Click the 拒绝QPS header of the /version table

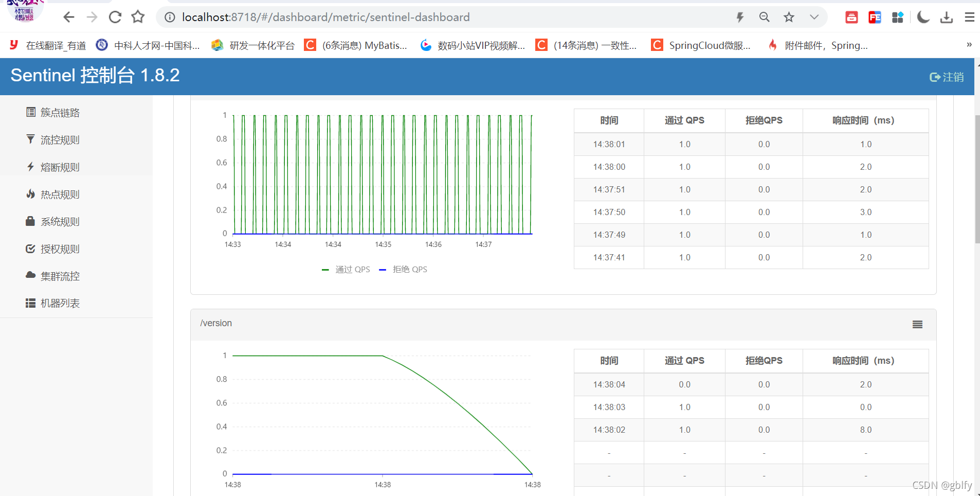(764, 361)
